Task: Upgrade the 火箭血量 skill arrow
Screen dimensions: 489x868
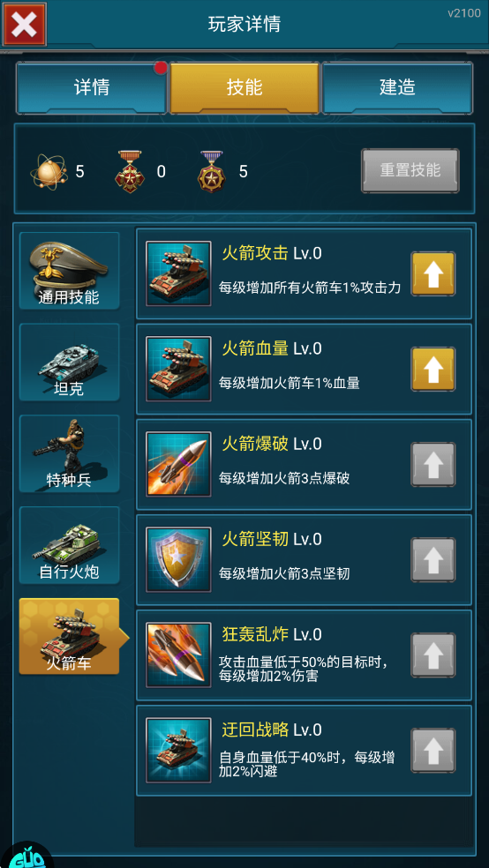Action: [x=433, y=369]
